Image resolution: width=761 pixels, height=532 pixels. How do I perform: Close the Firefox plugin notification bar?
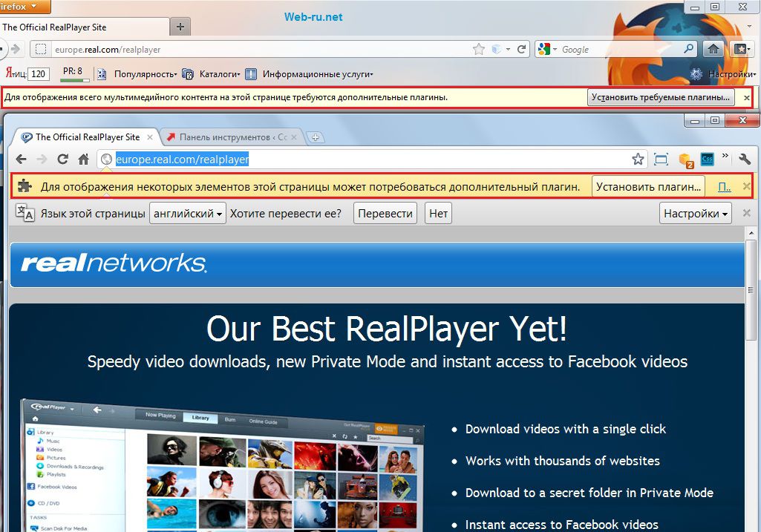tap(746, 97)
